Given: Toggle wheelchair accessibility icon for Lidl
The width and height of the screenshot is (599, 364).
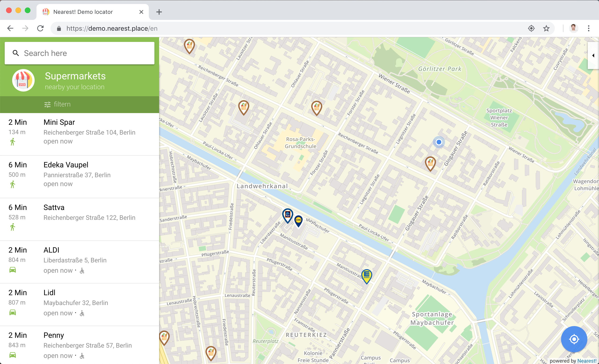Looking at the screenshot, I should (x=82, y=314).
